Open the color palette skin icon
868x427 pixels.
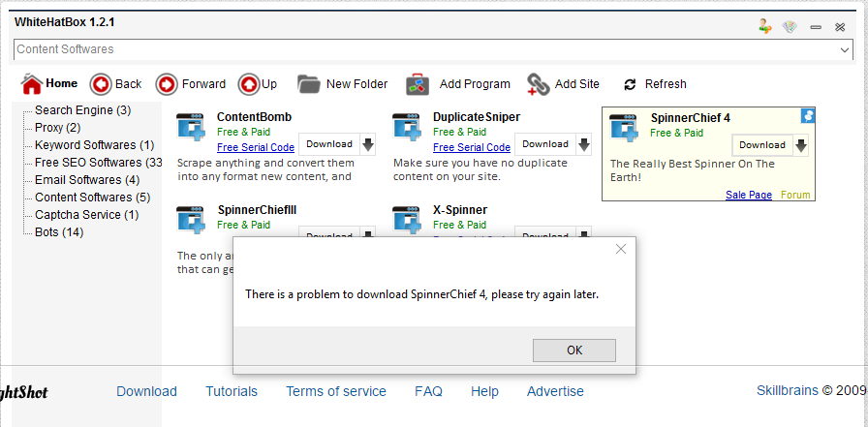[x=790, y=26]
